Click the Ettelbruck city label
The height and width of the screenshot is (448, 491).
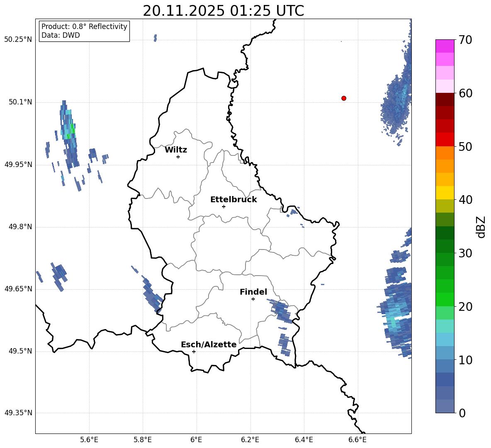coord(233,200)
